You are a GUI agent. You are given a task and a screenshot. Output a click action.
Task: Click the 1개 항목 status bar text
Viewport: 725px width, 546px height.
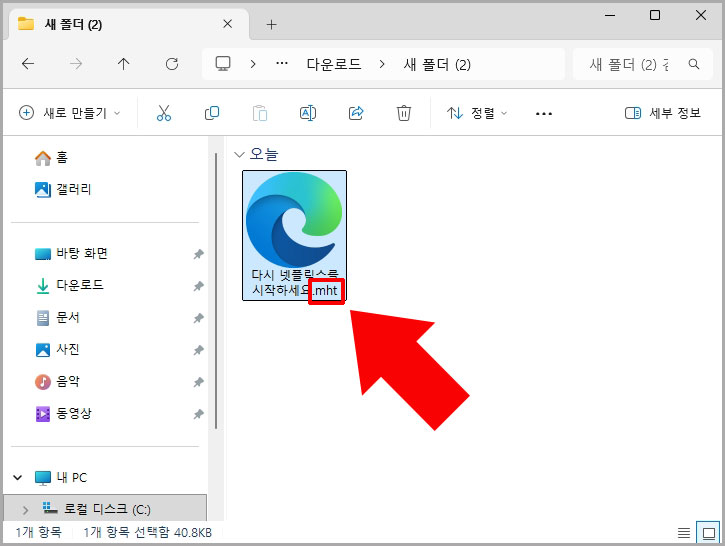[x=38, y=533]
